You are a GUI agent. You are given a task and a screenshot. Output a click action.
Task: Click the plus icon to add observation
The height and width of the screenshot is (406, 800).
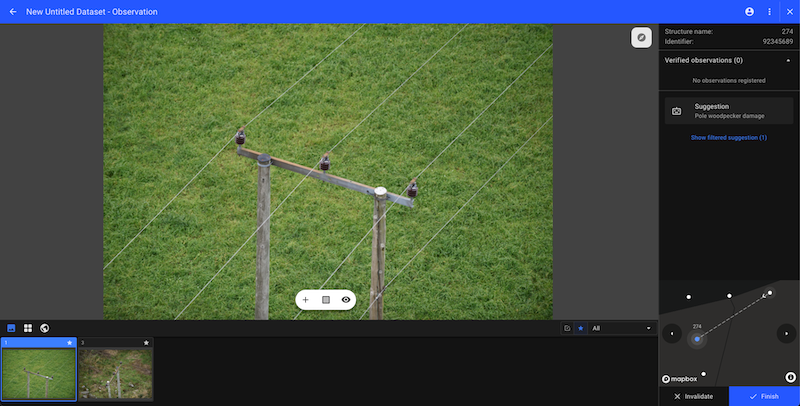click(x=306, y=300)
